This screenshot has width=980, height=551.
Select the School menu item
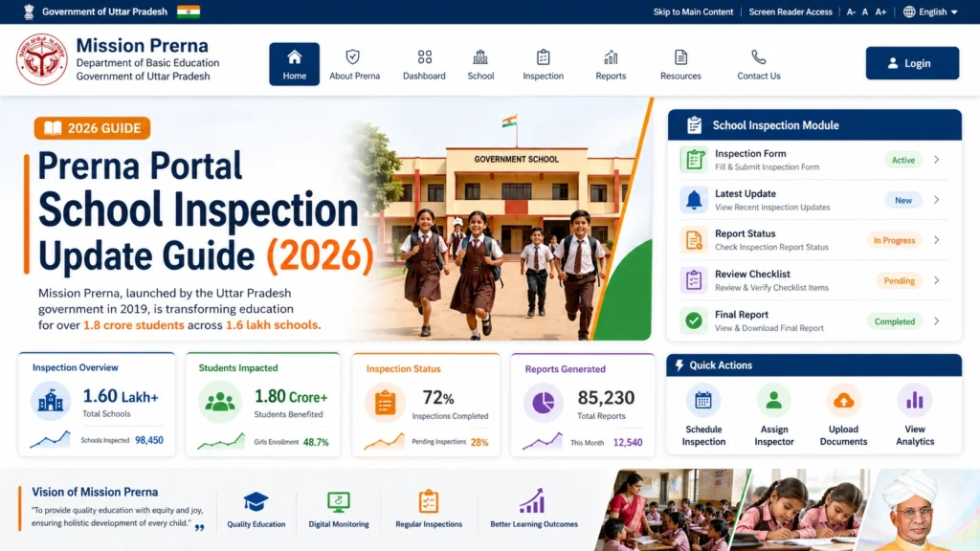click(x=480, y=65)
